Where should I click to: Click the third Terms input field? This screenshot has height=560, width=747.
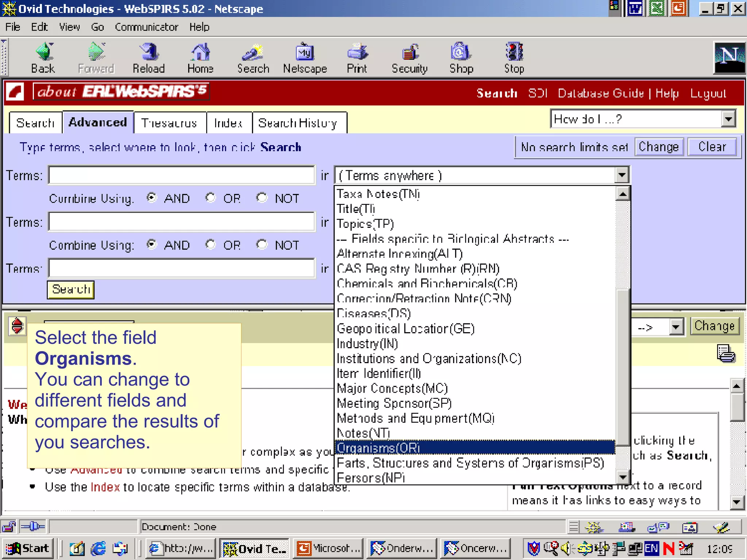tap(182, 268)
